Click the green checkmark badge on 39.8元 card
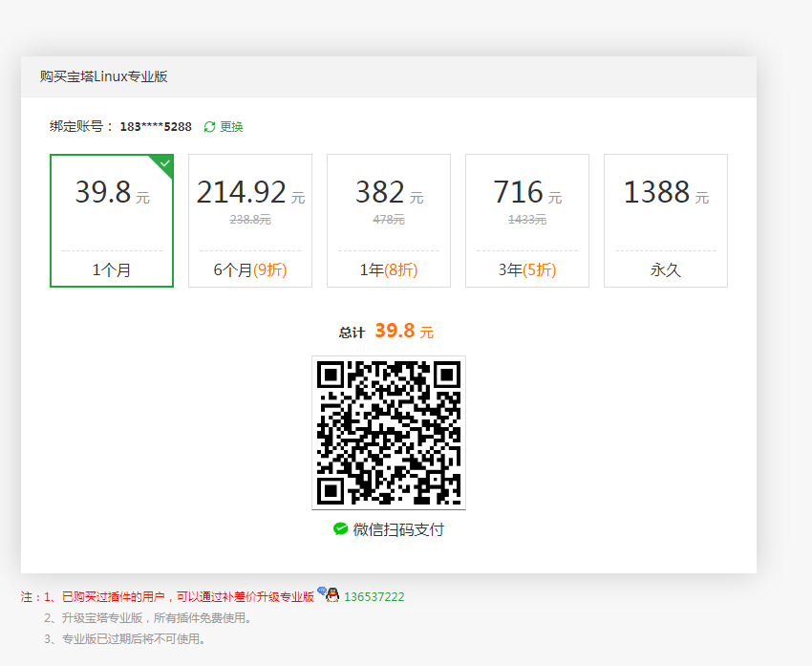The width and height of the screenshot is (812, 666). (164, 162)
